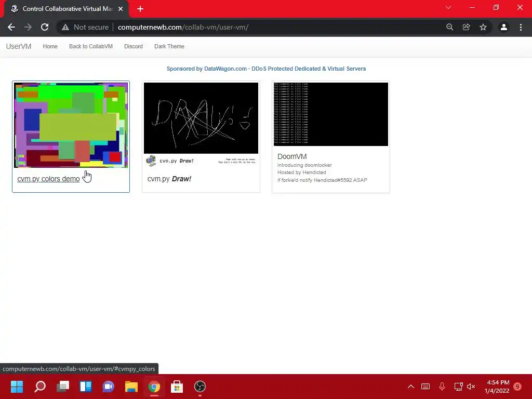Switch to Dark Theme
The width and height of the screenshot is (532, 399).
click(x=169, y=46)
